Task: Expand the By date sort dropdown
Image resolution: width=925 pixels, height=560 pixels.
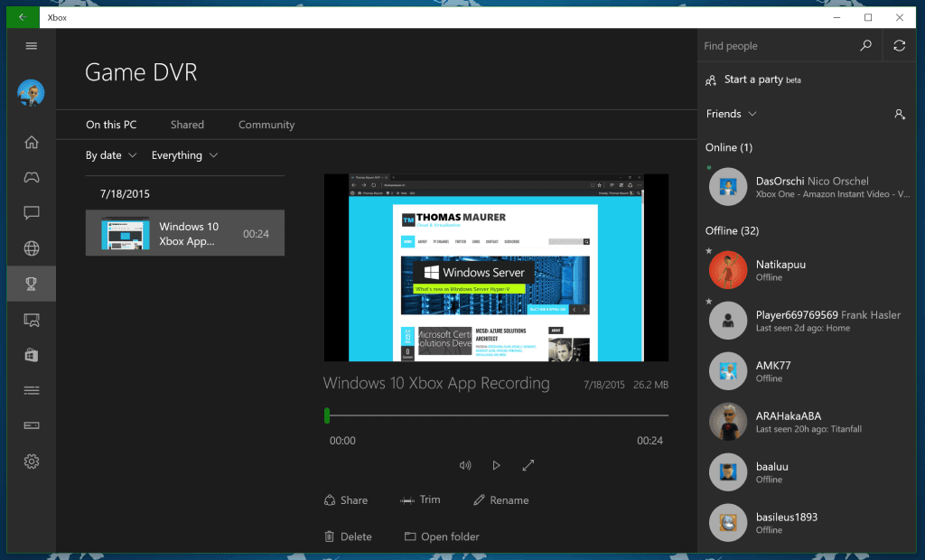Action: (x=111, y=155)
